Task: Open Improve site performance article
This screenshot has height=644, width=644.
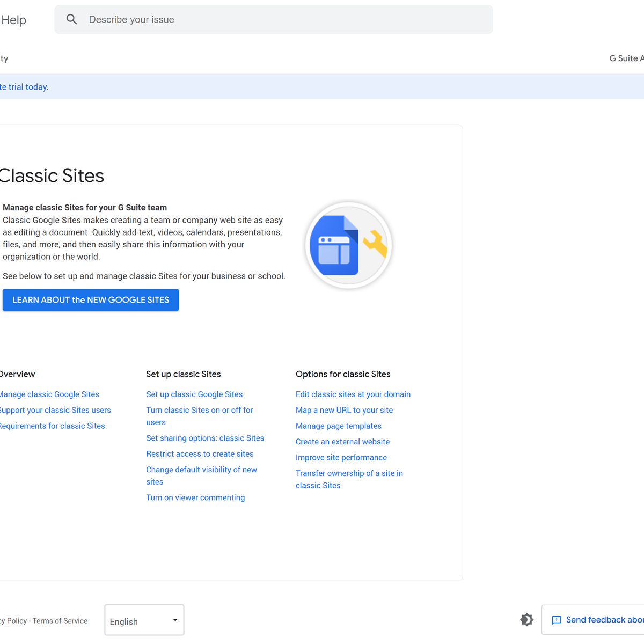Action: [x=341, y=457]
